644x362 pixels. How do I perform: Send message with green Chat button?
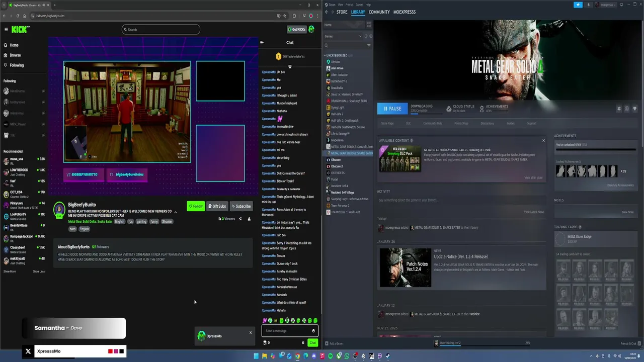coord(313,343)
